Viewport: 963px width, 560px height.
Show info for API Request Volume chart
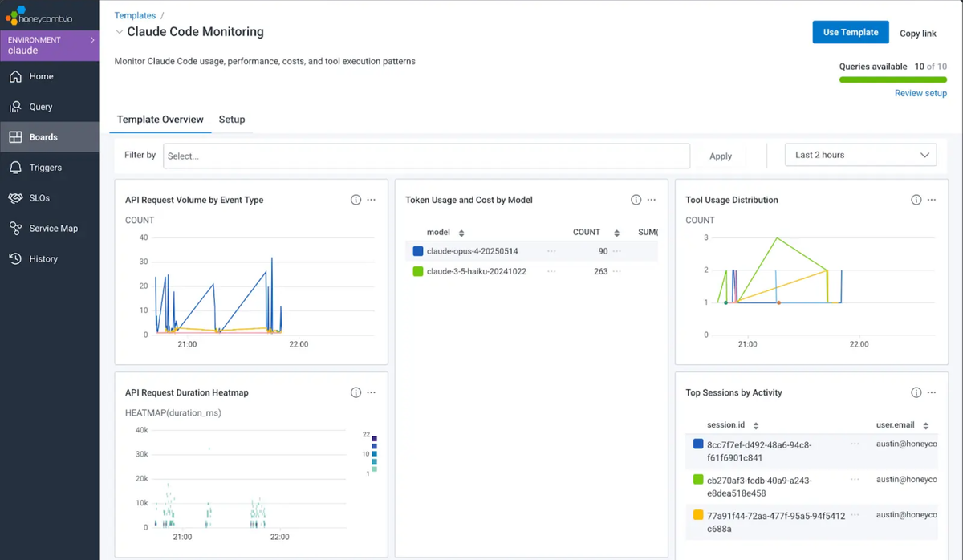[356, 200]
